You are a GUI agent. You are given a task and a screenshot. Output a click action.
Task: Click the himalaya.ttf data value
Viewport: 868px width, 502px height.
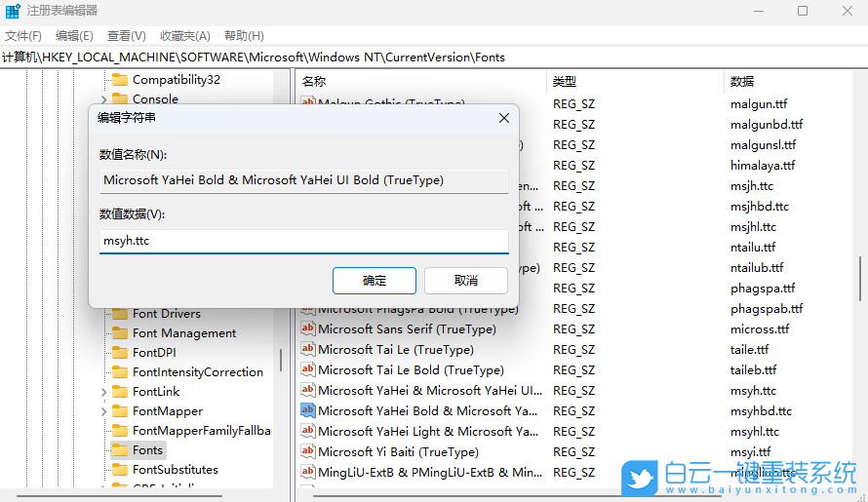pyautogui.click(x=763, y=165)
